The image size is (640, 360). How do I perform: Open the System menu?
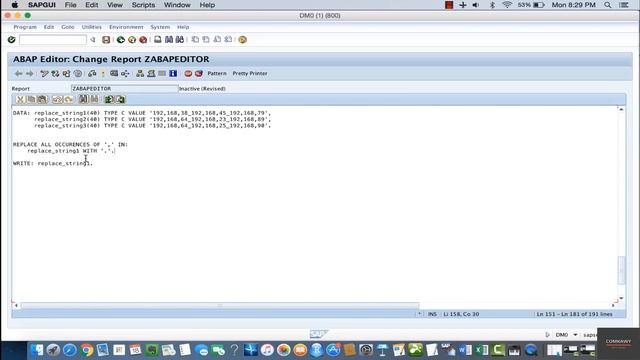coord(160,27)
